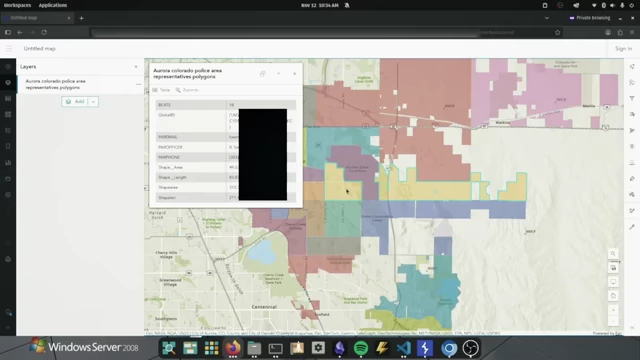Open the hamburger menu beside Untitled map
The width and height of the screenshot is (640, 360).
(9, 49)
